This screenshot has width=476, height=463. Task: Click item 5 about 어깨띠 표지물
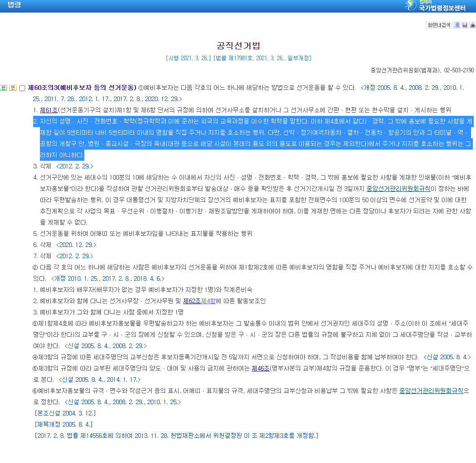pos(143,234)
